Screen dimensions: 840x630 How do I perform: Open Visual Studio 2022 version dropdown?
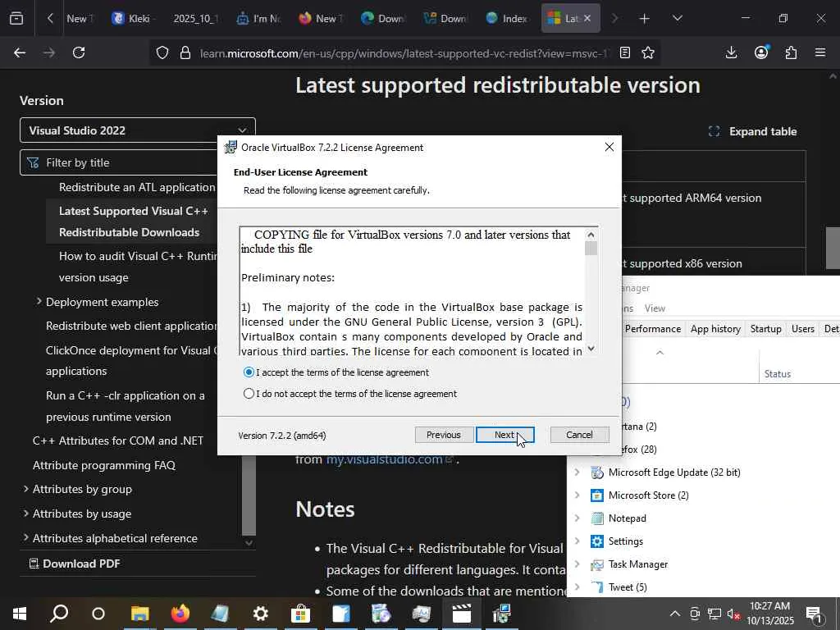pos(138,130)
